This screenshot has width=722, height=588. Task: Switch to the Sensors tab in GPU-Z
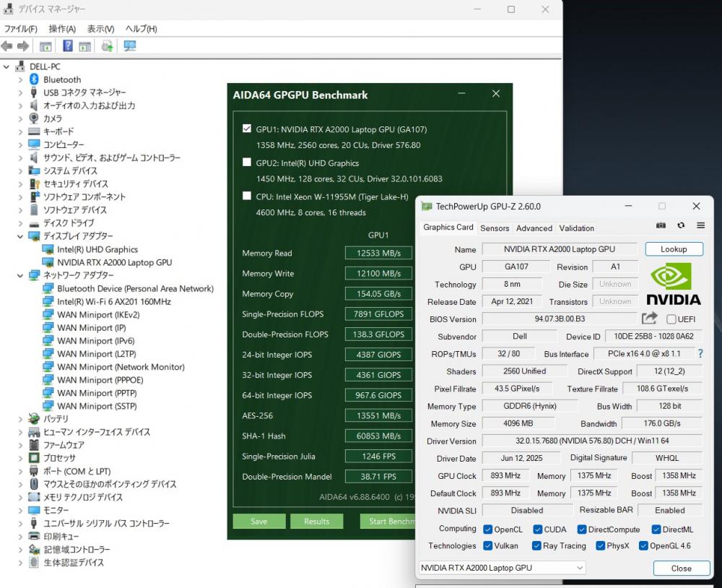(x=495, y=228)
